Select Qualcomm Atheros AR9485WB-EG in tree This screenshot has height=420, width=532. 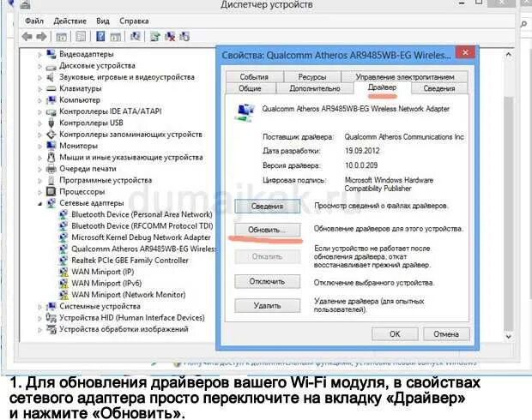point(142,249)
